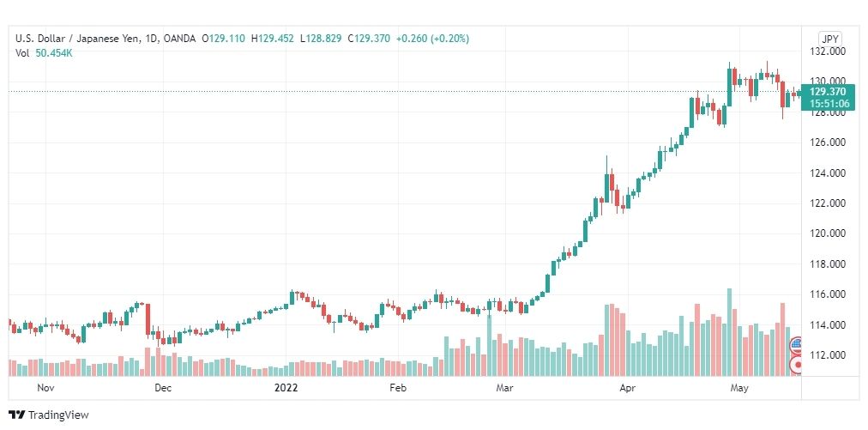Click the +0.260 (+0.20%) change value

[x=432, y=39]
